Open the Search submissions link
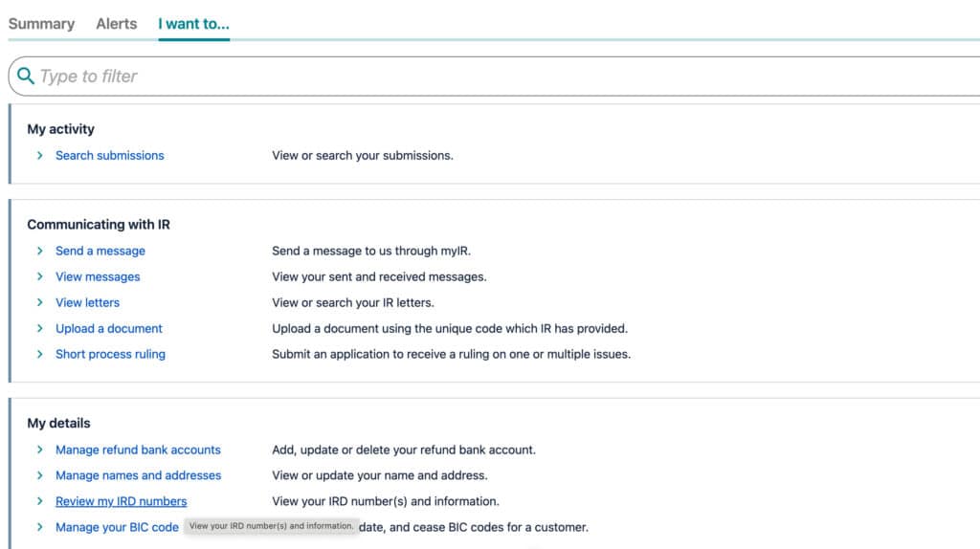 click(109, 156)
